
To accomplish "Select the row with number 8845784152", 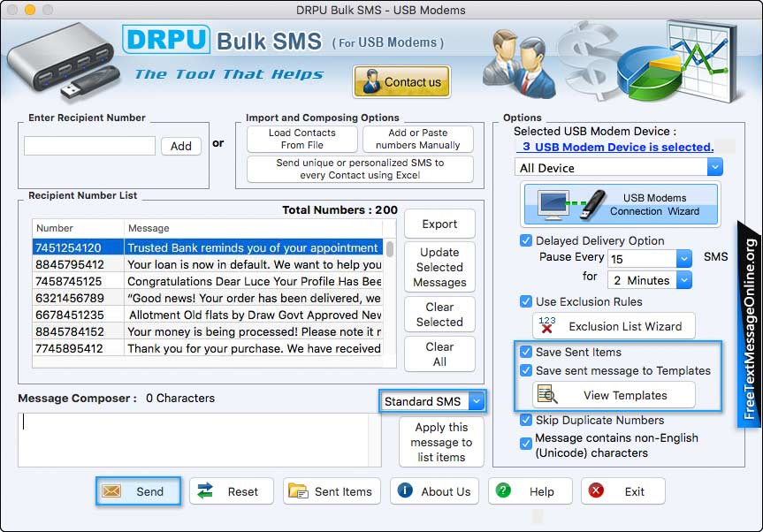I will tap(208, 331).
